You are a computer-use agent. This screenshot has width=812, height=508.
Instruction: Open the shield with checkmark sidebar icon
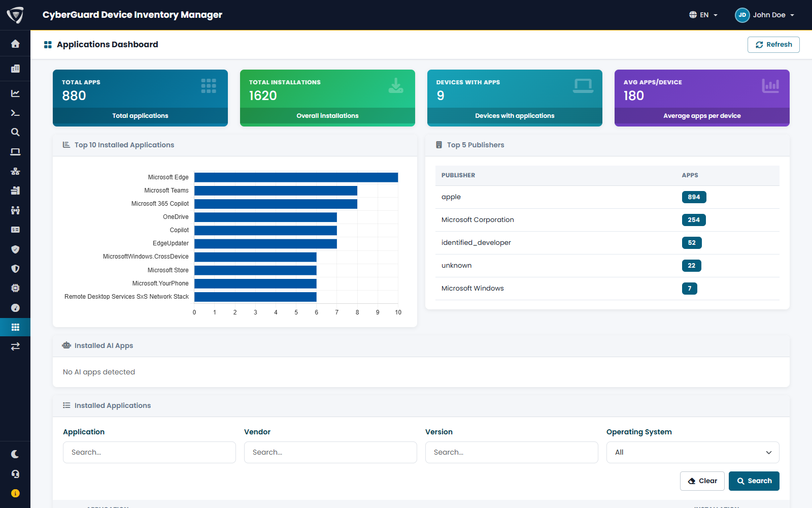point(15,249)
